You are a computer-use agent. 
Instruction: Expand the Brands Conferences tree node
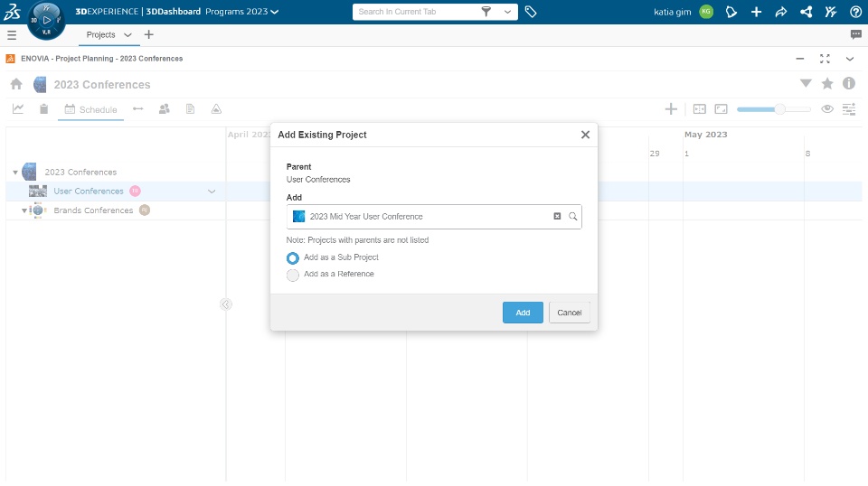[24, 210]
